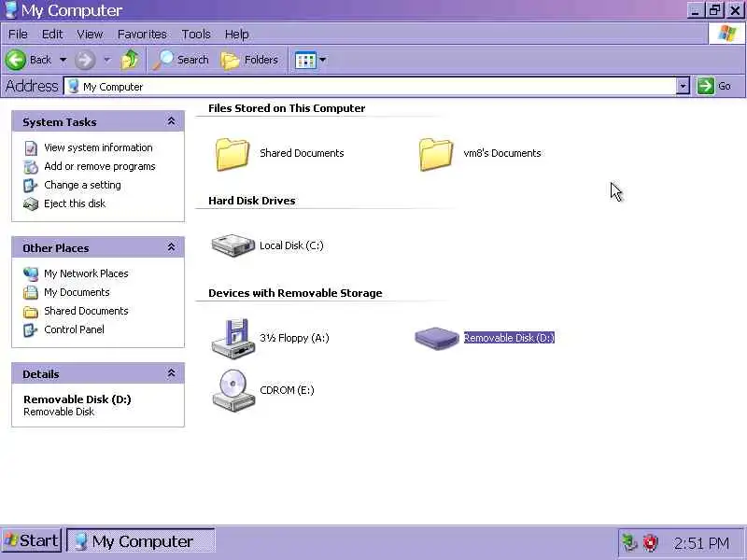Click the 2:51 PM clock

pos(701,543)
